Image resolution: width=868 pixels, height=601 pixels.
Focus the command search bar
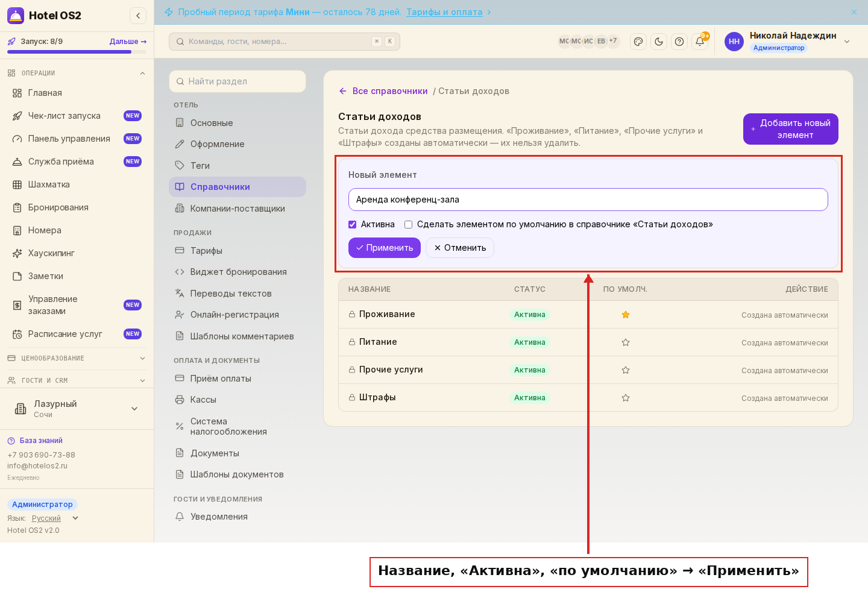(x=285, y=42)
